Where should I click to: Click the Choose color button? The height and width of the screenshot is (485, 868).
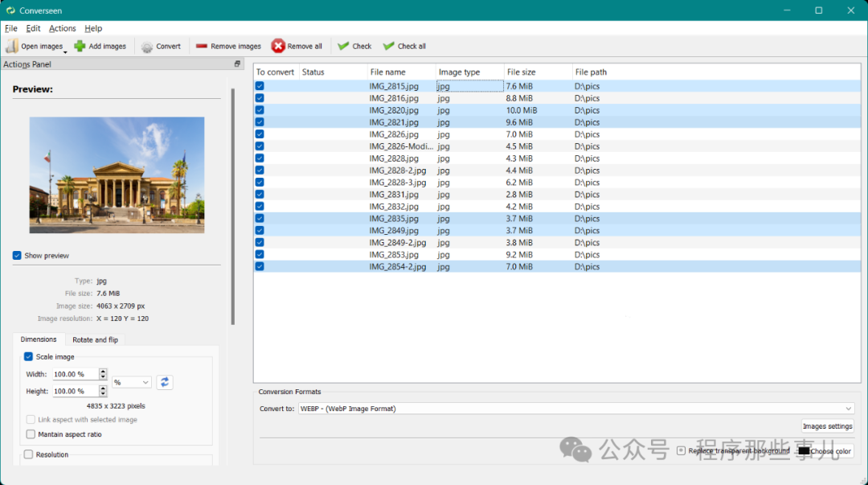pyautogui.click(x=825, y=451)
